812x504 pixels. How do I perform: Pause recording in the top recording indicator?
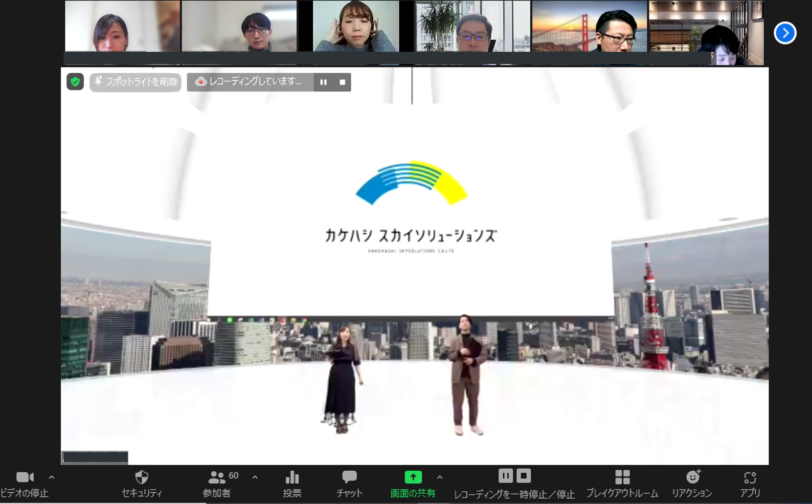pyautogui.click(x=323, y=82)
